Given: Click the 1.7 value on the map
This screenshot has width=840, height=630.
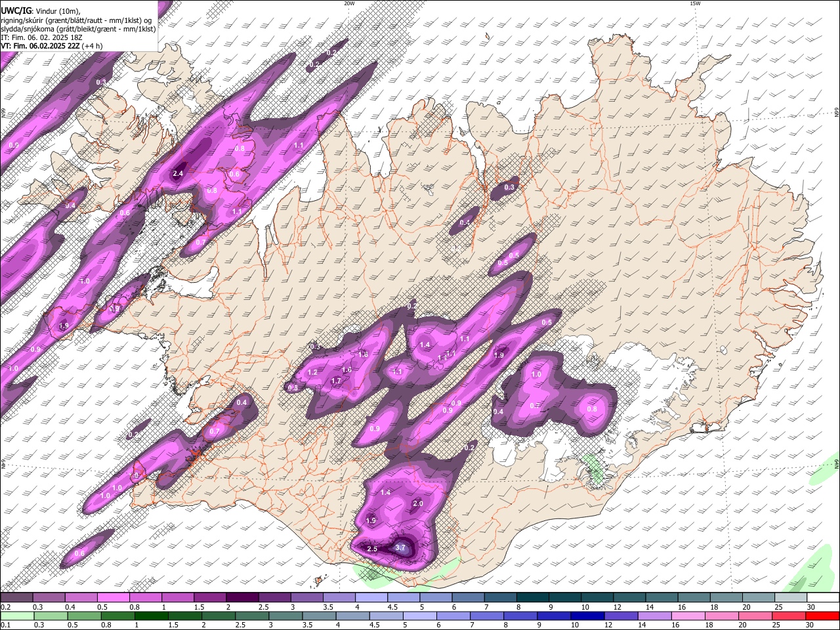Looking at the screenshot, I should (x=336, y=381).
